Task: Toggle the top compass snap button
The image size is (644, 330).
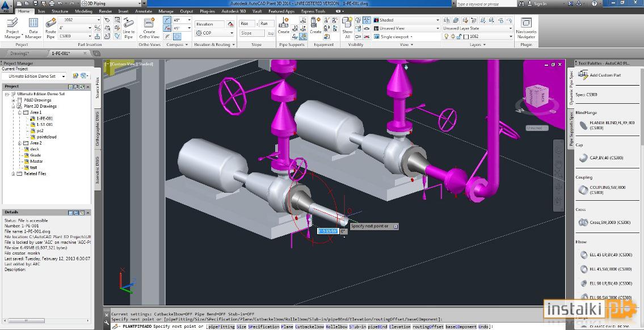Action: (x=167, y=20)
